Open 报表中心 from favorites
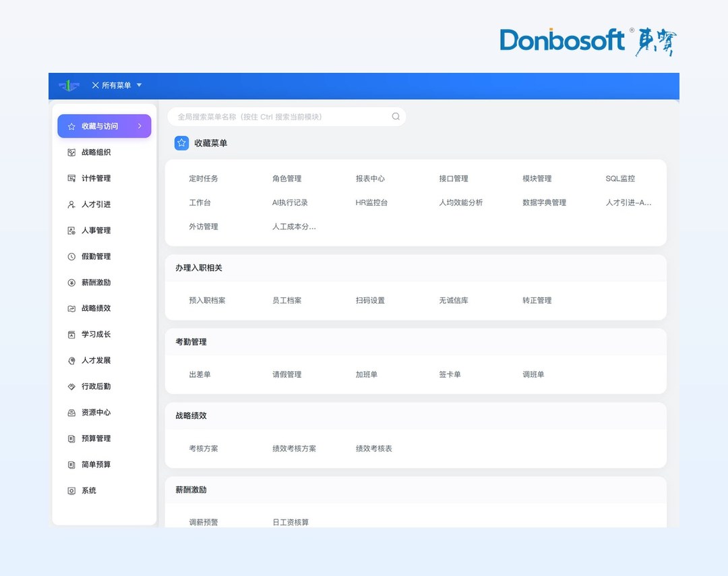Screen dimensions: 728x576 pyautogui.click(x=370, y=178)
